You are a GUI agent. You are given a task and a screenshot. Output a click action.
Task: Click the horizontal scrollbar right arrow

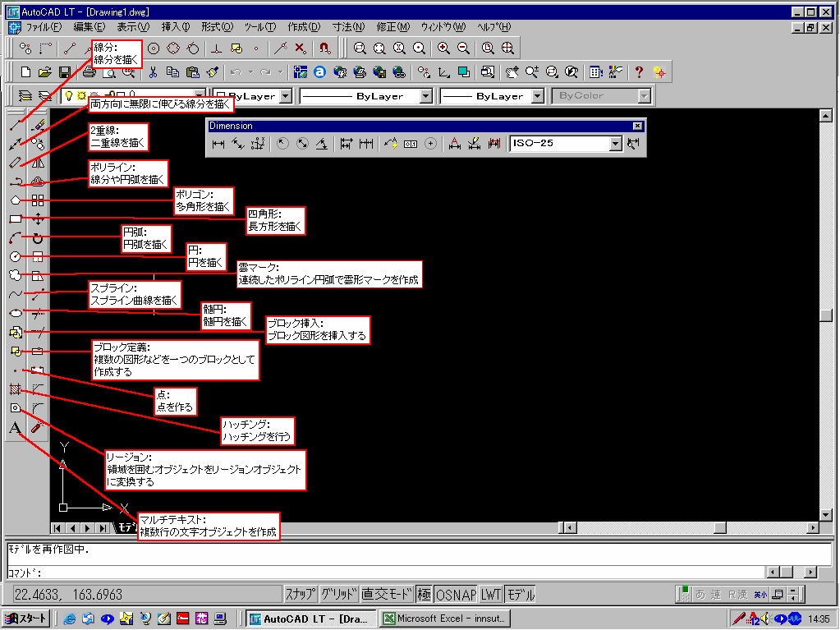point(813,527)
